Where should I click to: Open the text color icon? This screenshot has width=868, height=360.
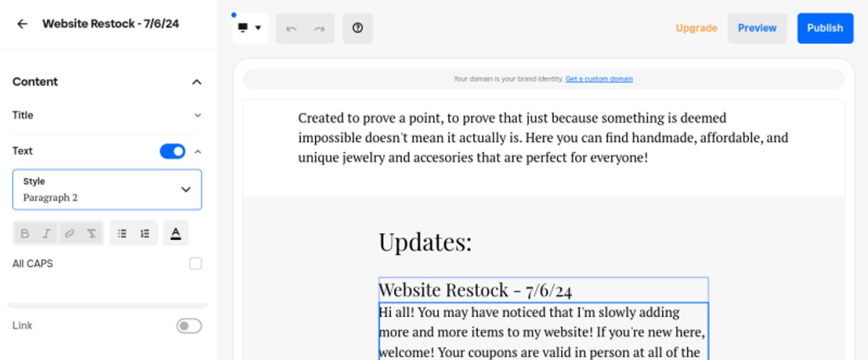175,233
